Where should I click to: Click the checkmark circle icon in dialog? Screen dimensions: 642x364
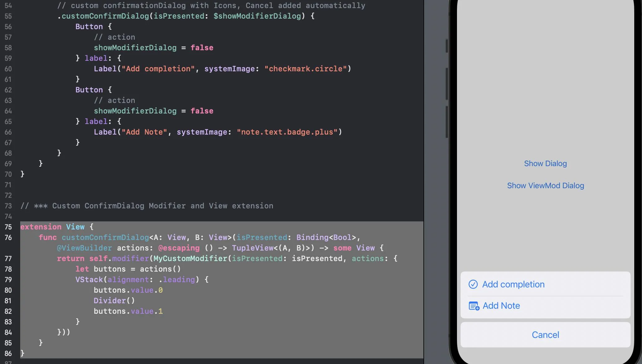pos(473,284)
